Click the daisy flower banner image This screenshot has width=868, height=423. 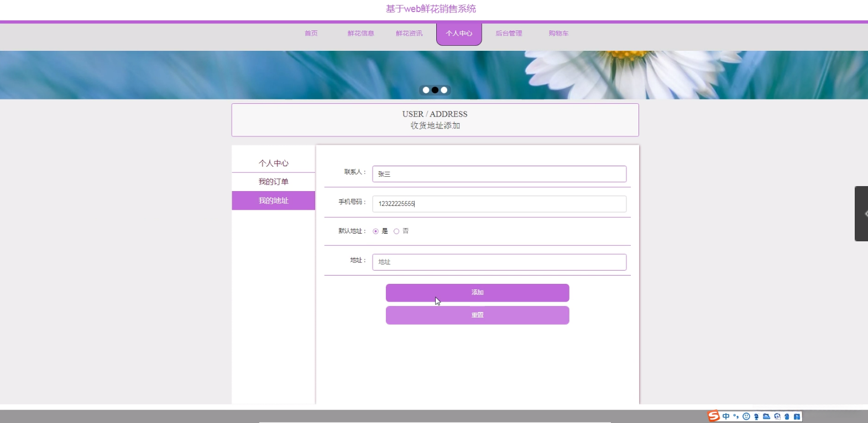click(x=434, y=75)
